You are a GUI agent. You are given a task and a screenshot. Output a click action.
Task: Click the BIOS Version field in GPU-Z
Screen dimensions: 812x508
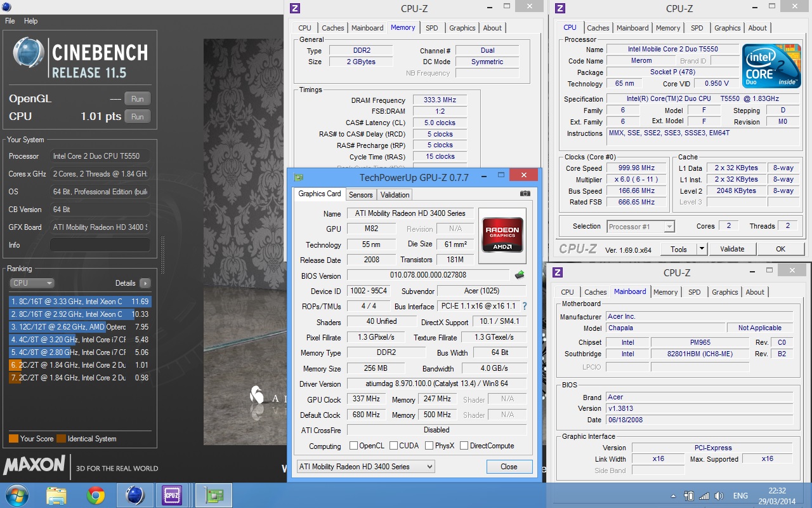coord(428,275)
